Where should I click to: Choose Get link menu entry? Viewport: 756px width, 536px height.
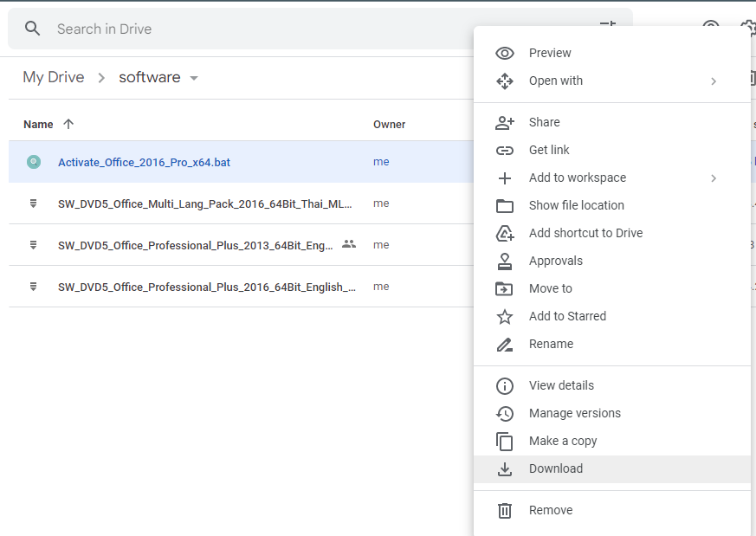coord(612,151)
